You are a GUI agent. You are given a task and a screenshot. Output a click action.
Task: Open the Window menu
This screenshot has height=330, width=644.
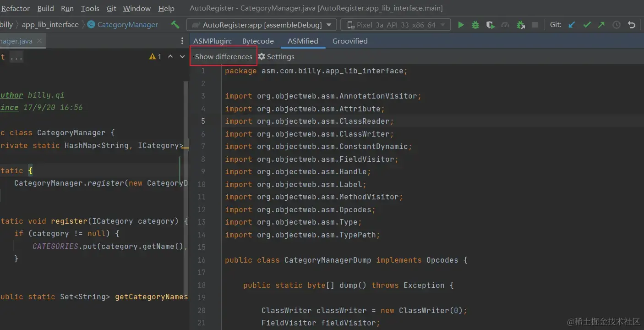[137, 8]
